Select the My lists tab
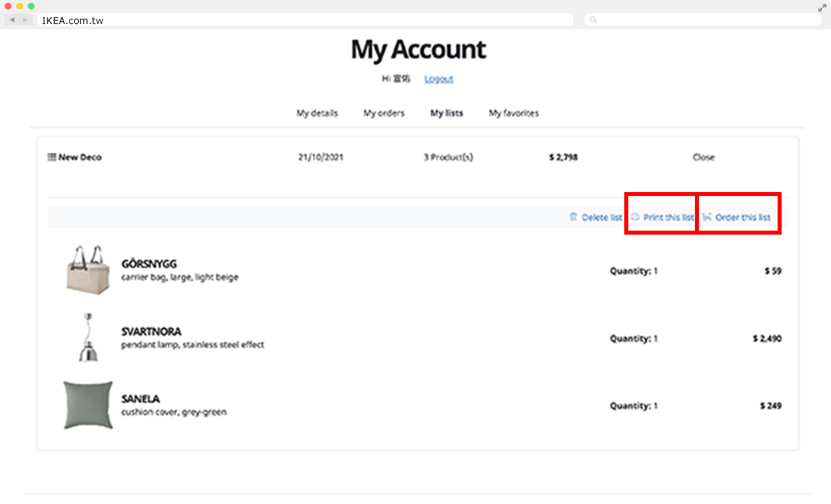831x504 pixels. tap(446, 113)
